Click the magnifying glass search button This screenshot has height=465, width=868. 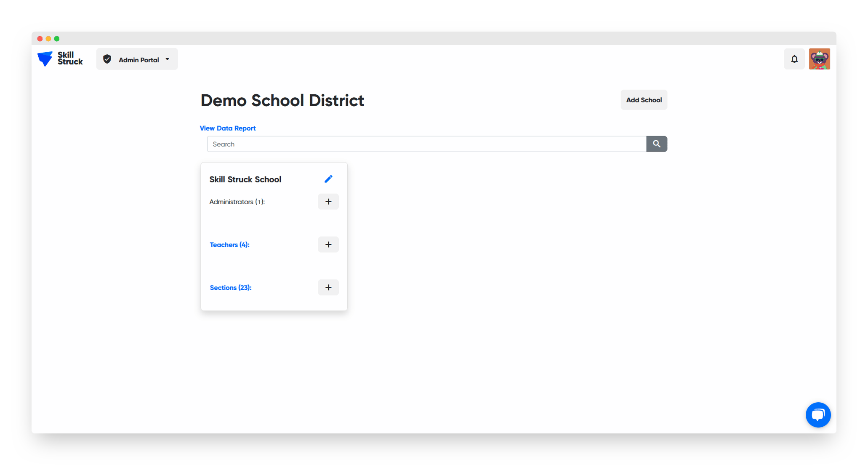tap(656, 144)
